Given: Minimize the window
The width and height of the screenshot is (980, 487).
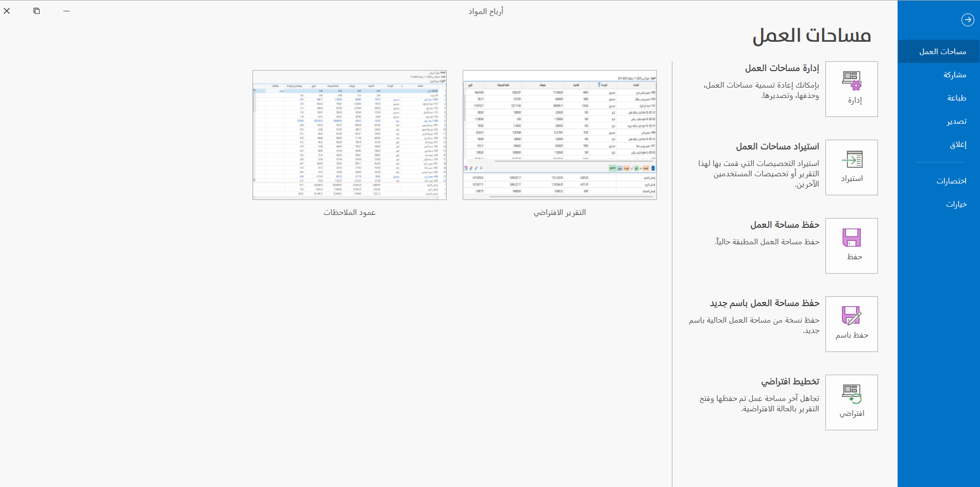Looking at the screenshot, I should coord(66,11).
